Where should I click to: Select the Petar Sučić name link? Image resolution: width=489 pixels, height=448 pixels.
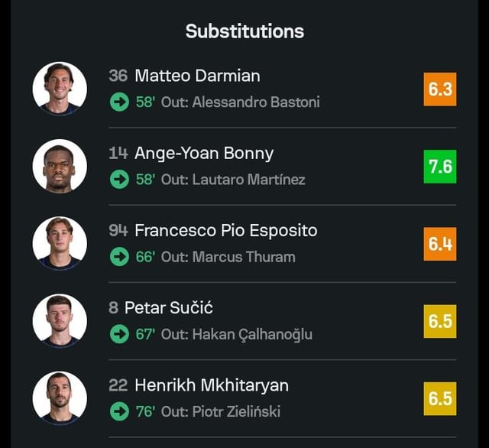click(x=168, y=307)
